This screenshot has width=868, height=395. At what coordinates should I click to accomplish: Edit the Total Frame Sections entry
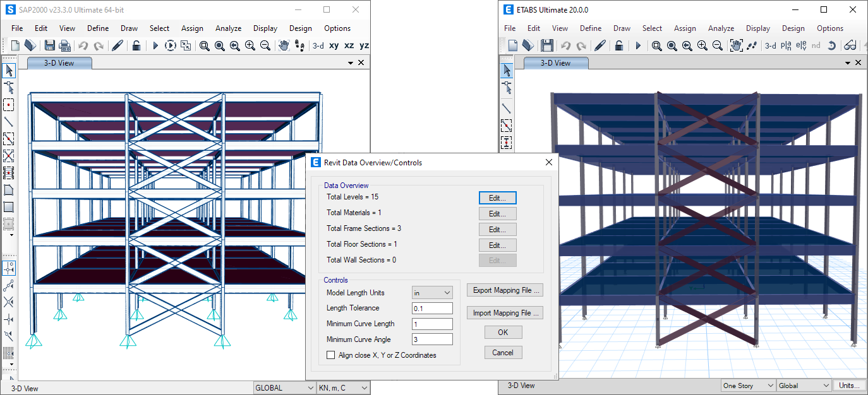pos(497,229)
